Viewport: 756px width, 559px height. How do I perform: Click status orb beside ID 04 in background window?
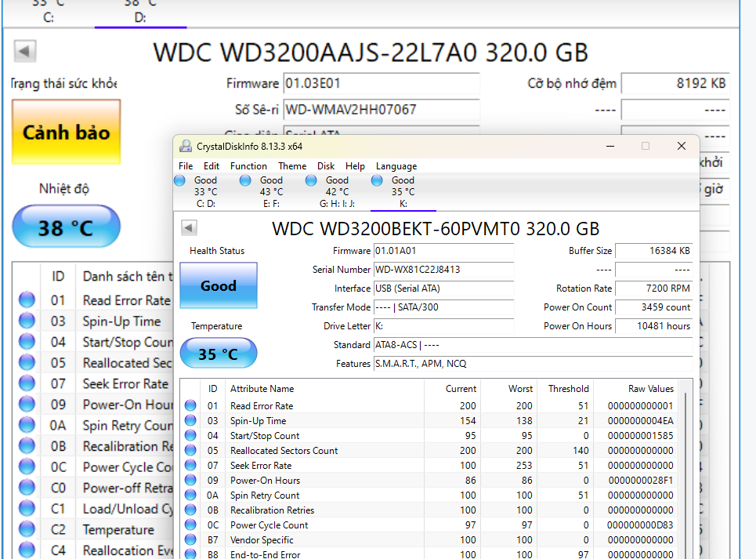[27, 342]
